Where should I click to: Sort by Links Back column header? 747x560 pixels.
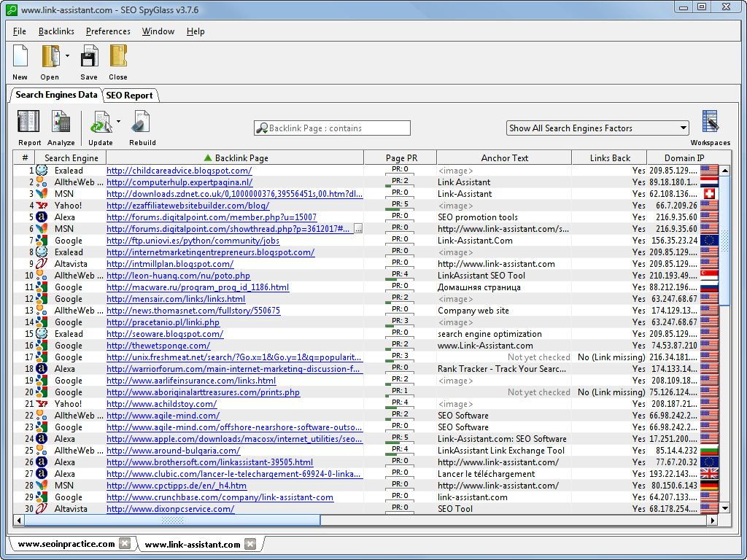point(610,158)
